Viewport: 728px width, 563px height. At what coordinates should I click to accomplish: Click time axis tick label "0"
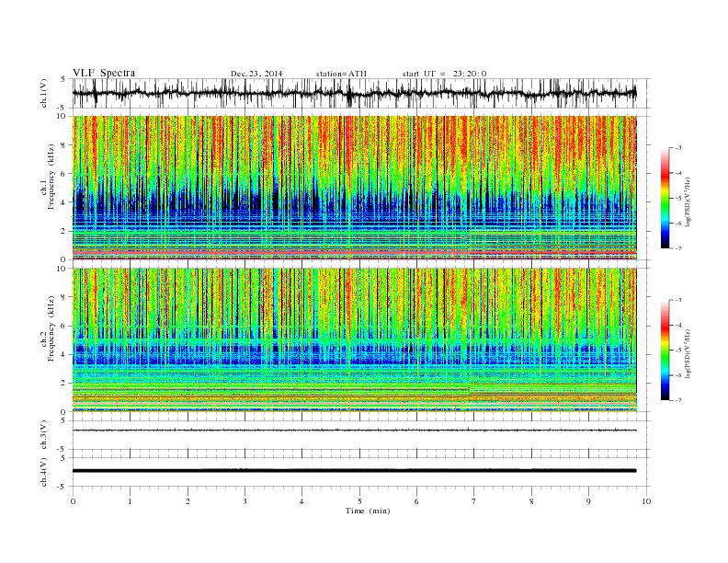(x=73, y=501)
